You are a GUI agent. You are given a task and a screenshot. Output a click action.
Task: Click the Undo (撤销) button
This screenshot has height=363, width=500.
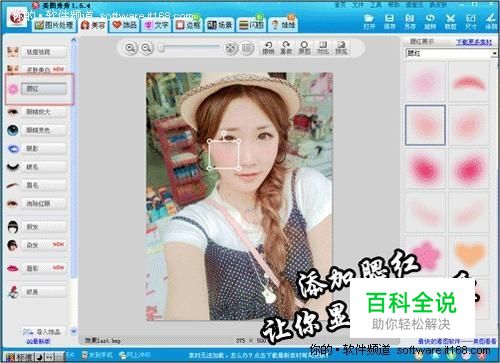tap(268, 48)
